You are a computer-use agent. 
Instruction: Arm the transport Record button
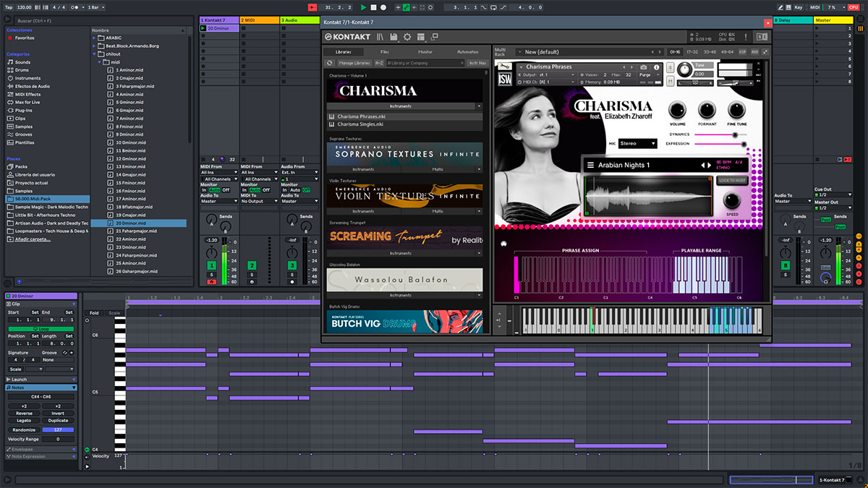(383, 7)
